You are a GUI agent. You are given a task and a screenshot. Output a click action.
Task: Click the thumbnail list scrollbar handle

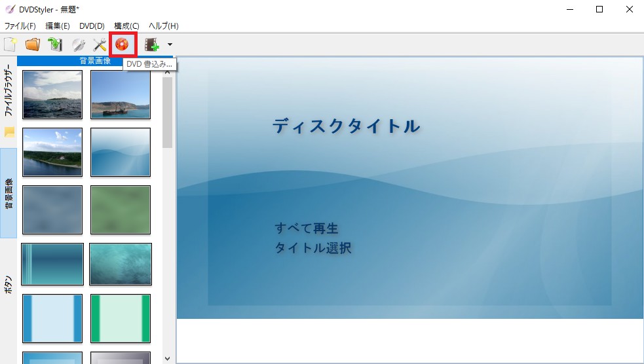167,112
